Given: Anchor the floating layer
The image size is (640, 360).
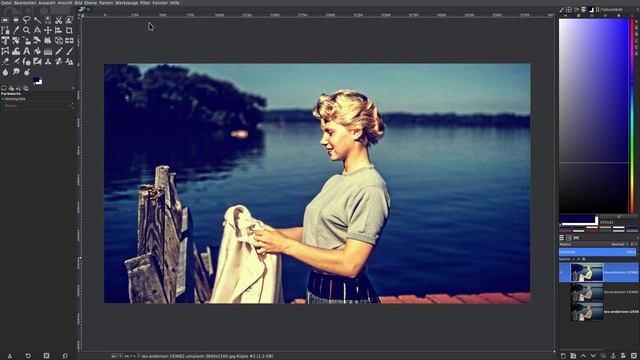Looking at the screenshot, I should [x=613, y=356].
